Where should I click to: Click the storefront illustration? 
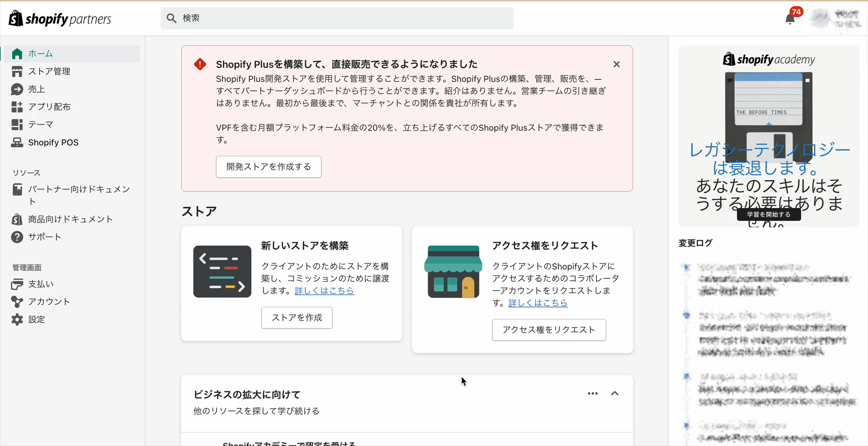click(x=453, y=271)
